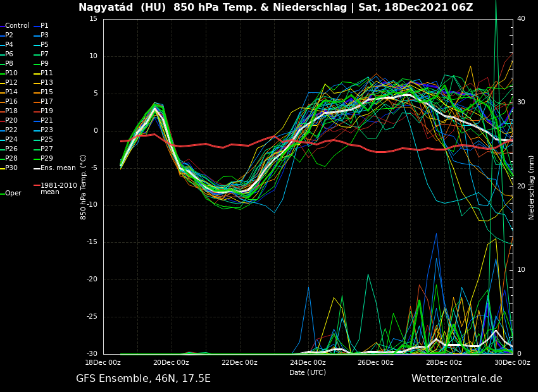538x392 pixels.
Task: Click the Control legend entry
Action: (x=17, y=26)
